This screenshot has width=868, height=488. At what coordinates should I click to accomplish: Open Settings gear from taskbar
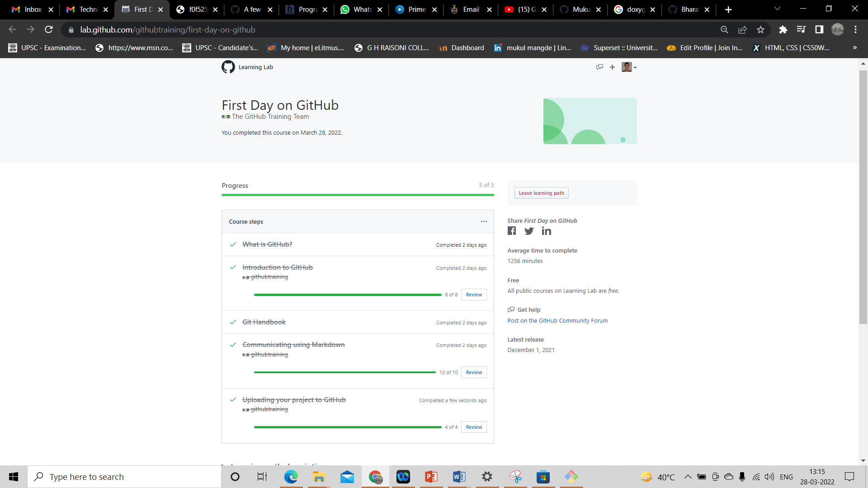pyautogui.click(x=487, y=477)
